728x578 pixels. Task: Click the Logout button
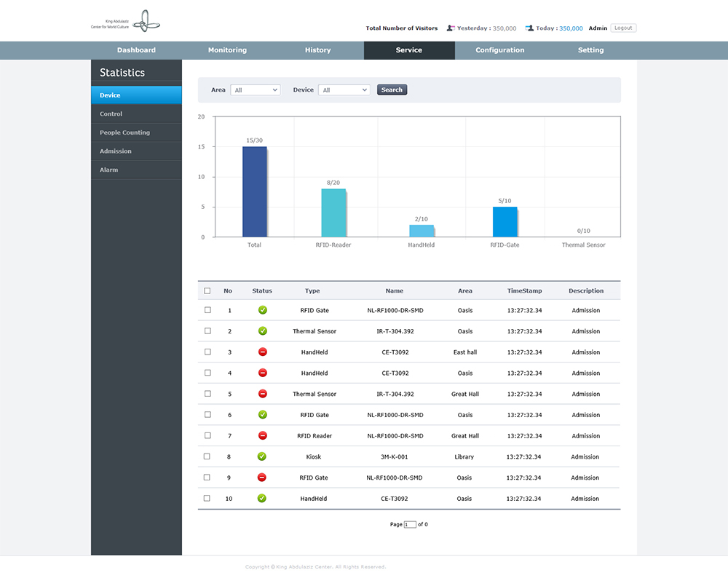coord(622,28)
